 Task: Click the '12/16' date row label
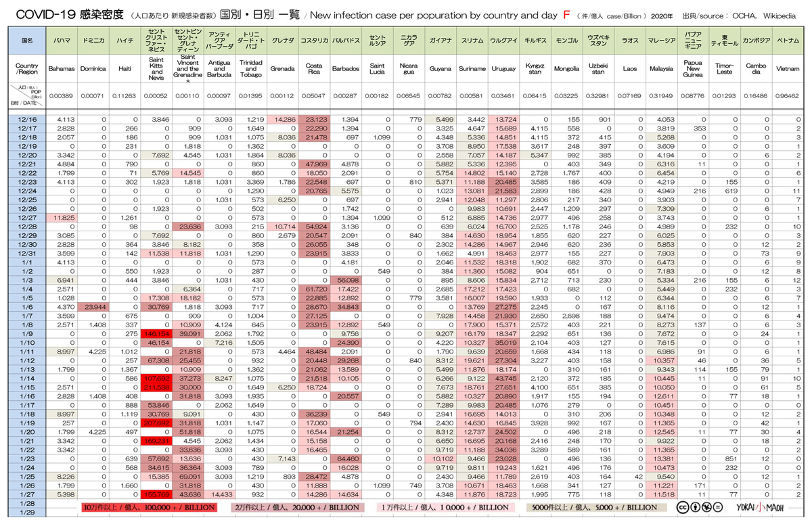[27, 120]
